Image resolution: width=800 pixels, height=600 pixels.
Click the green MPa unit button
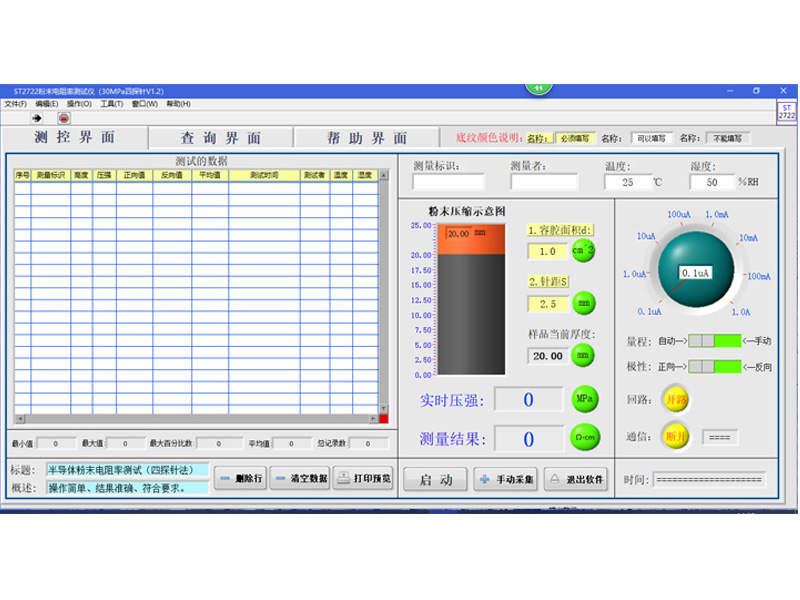(584, 398)
